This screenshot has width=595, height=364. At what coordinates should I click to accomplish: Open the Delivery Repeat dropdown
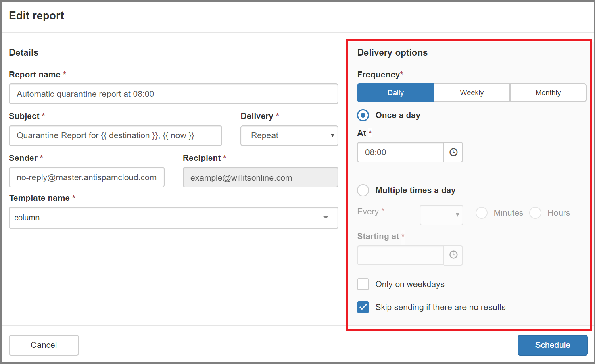point(289,135)
